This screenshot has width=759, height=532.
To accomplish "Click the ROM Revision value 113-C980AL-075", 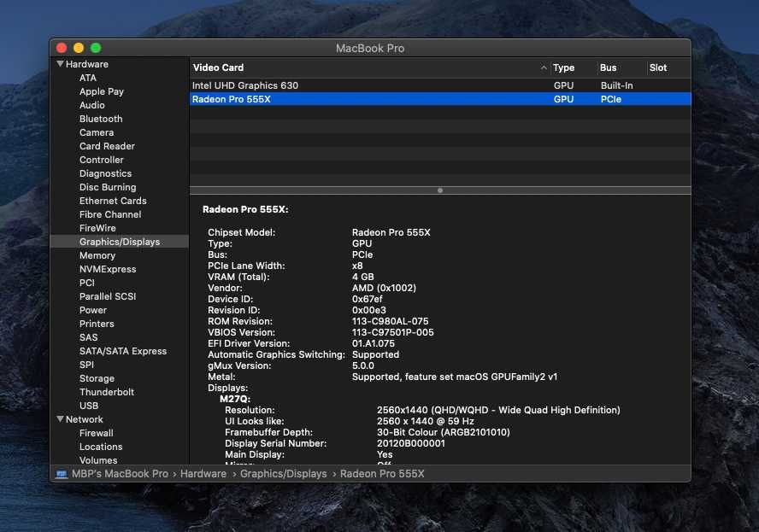I will pyautogui.click(x=390, y=321).
